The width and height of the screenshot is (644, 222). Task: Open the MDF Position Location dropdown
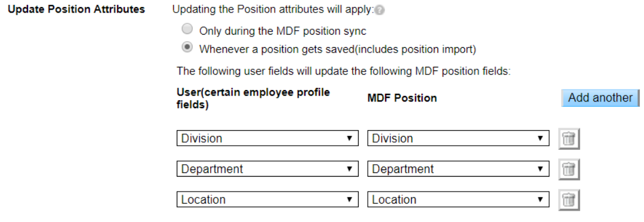(458, 199)
